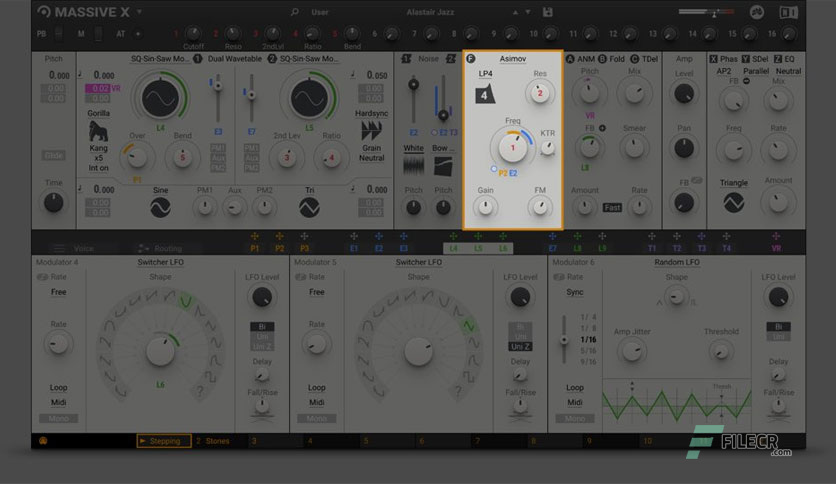The image size is (836, 484).
Task: Open the first SQ-Sin-Saw Mo wavetable selector
Action: 160,59
